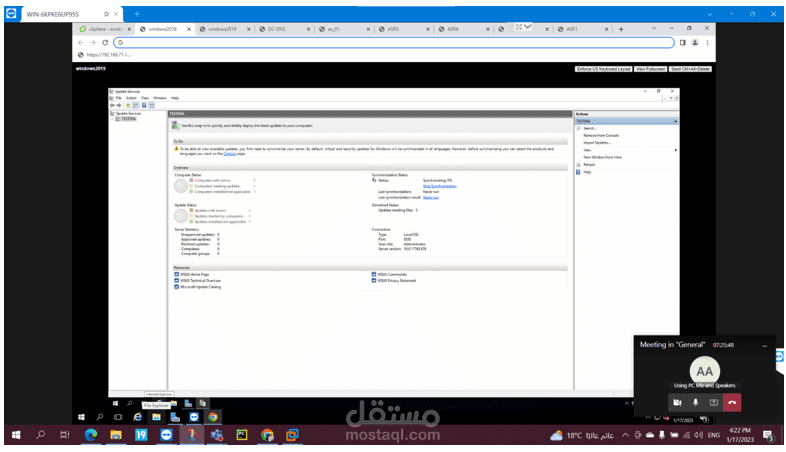Open the Edge browser on the host taskbar
This screenshot has height=452, width=786.
tap(90, 435)
